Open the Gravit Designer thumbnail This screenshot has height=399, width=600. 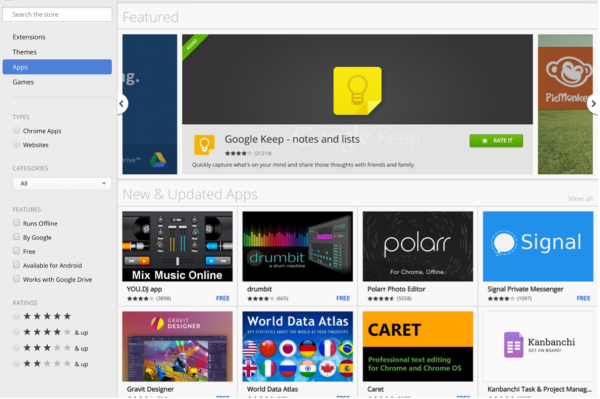point(177,346)
